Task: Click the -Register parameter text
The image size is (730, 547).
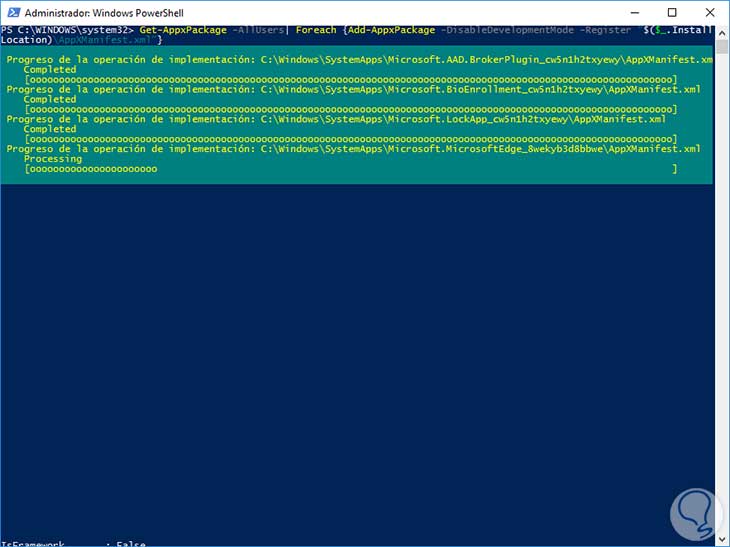Action: [605, 30]
